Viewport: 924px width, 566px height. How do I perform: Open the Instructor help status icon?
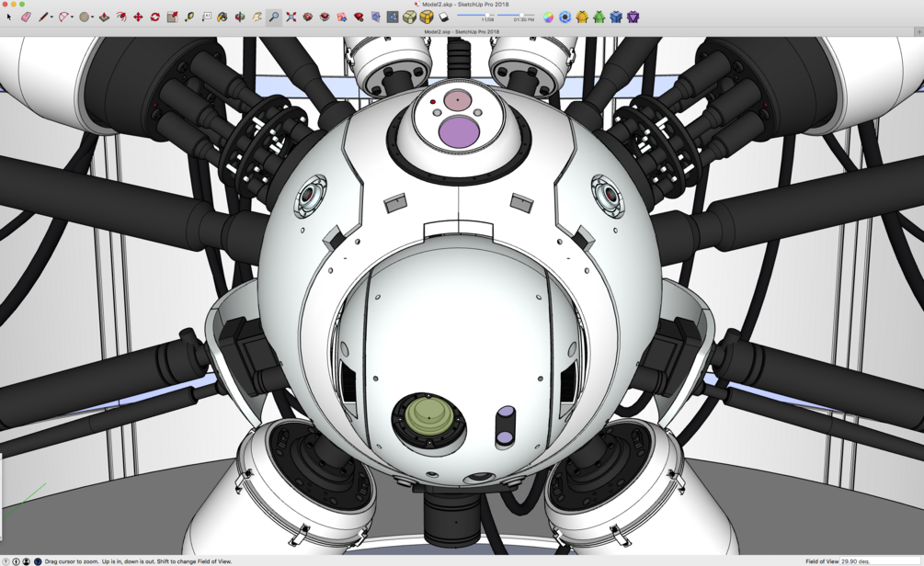pos(38,561)
